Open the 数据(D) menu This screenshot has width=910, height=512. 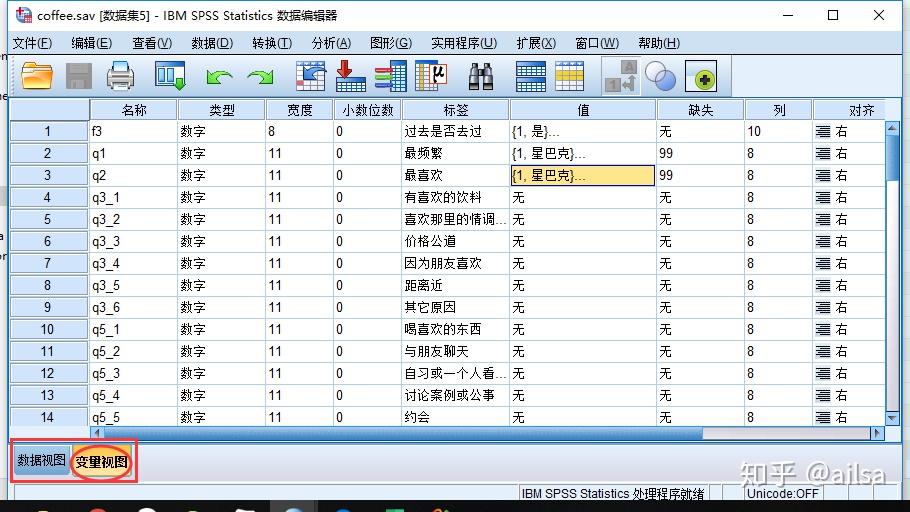(212, 43)
